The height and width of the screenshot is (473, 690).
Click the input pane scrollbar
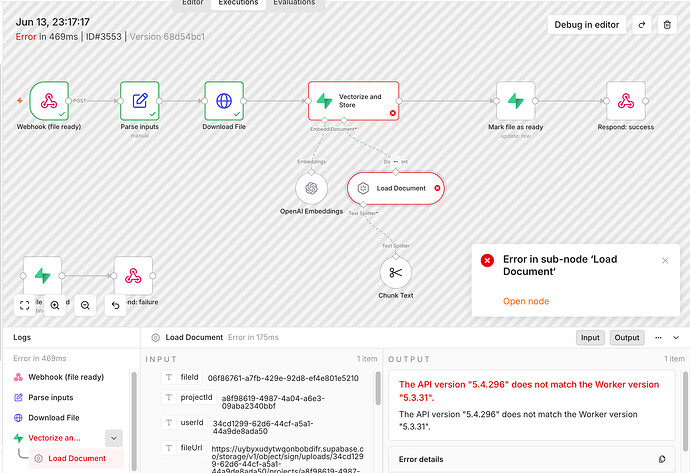tap(378, 389)
